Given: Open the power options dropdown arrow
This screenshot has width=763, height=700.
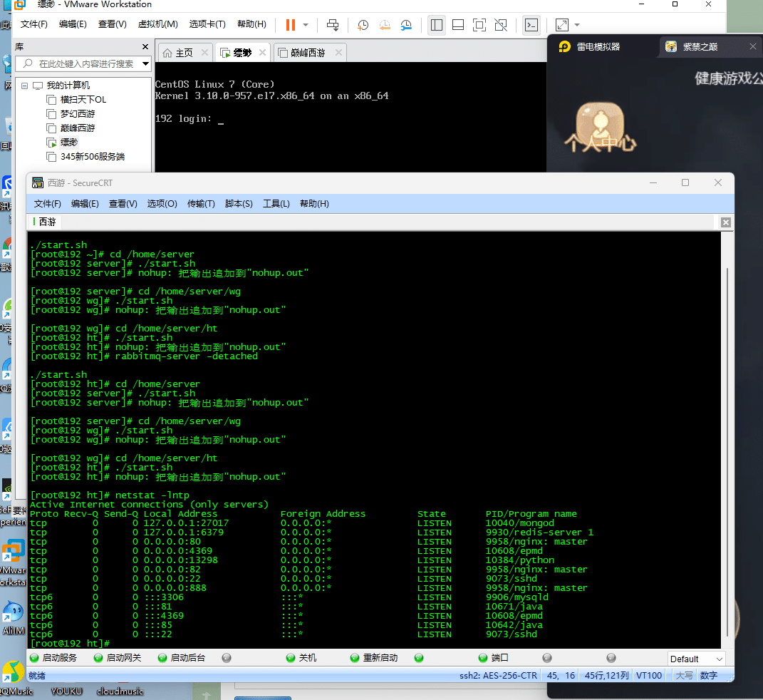Looking at the screenshot, I should click(x=306, y=25).
